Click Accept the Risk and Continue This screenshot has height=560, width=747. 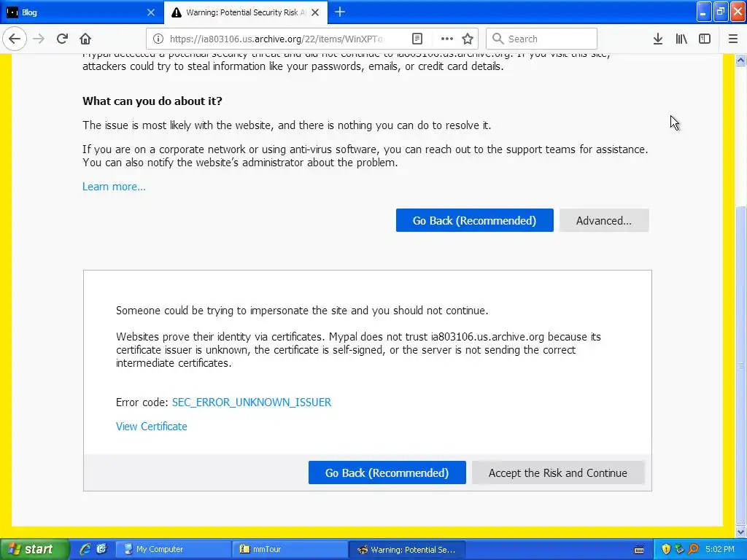pyautogui.click(x=558, y=472)
